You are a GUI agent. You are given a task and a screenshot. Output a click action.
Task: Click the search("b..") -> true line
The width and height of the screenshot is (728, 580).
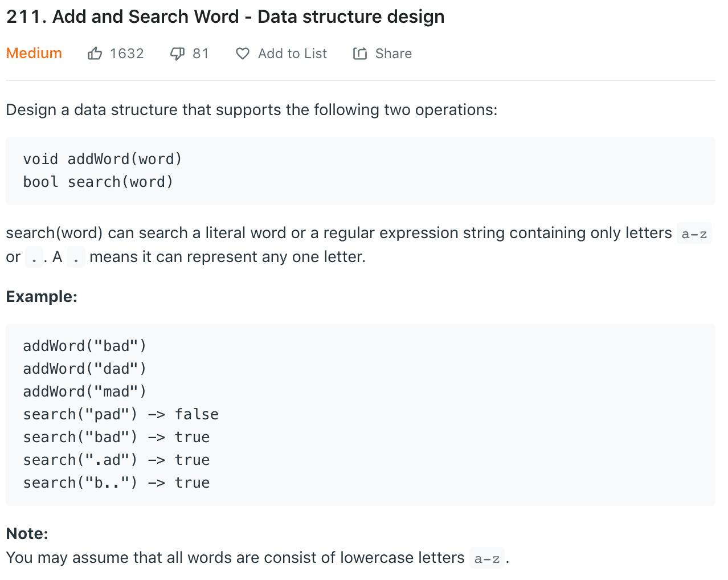coord(116,483)
